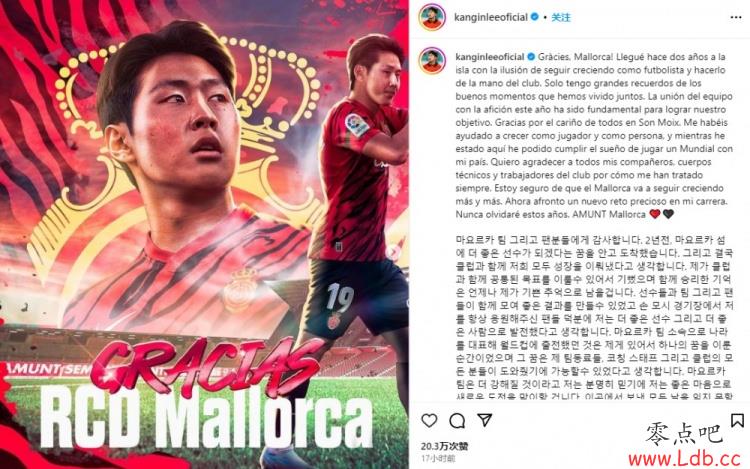Share the post via paper plane icon
The width and height of the screenshot is (750, 469).
click(x=485, y=420)
